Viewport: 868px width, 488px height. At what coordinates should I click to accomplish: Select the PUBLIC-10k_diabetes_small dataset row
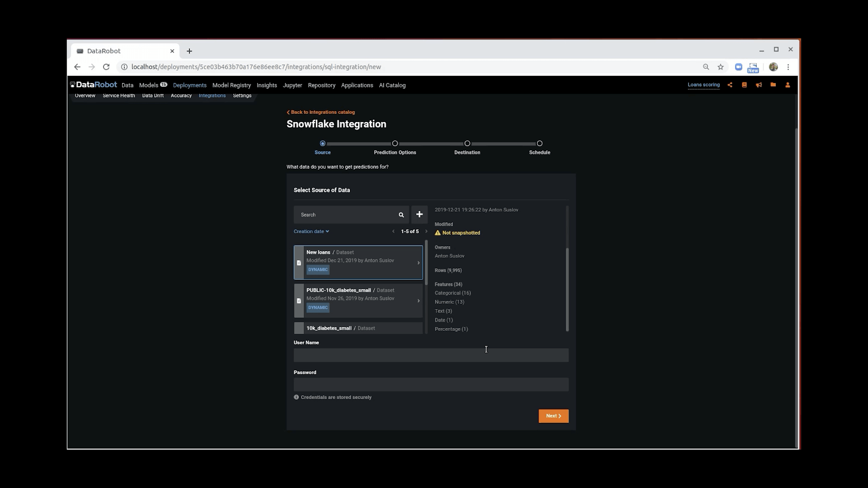tap(358, 300)
